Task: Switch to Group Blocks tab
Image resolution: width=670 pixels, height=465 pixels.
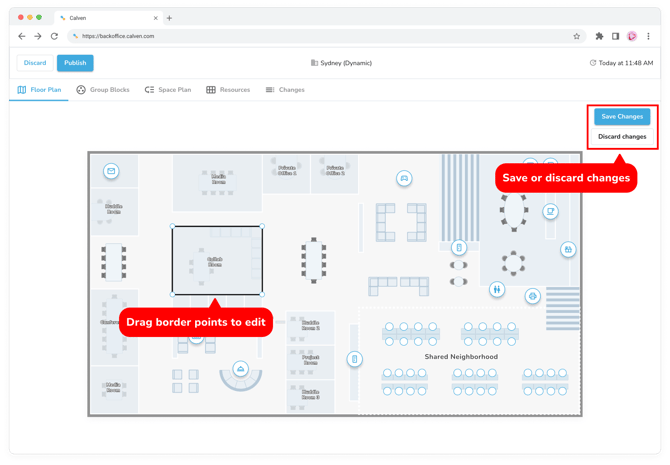Action: click(103, 90)
